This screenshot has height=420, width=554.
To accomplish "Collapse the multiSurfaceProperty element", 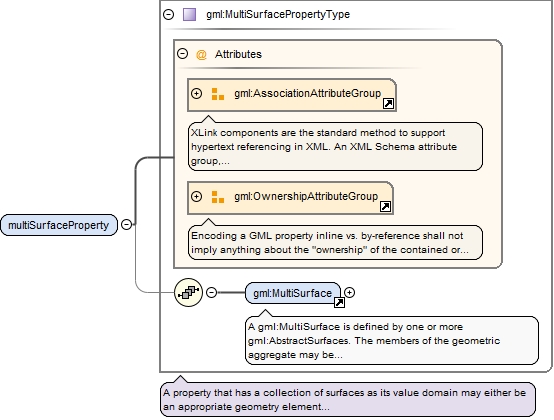I will (126, 224).
